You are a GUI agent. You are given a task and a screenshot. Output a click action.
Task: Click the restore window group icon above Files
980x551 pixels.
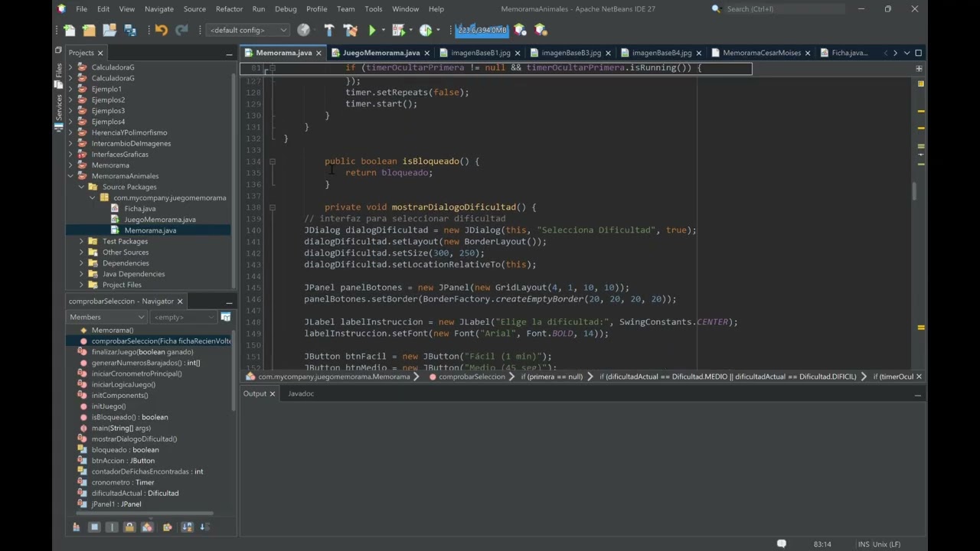58,50
